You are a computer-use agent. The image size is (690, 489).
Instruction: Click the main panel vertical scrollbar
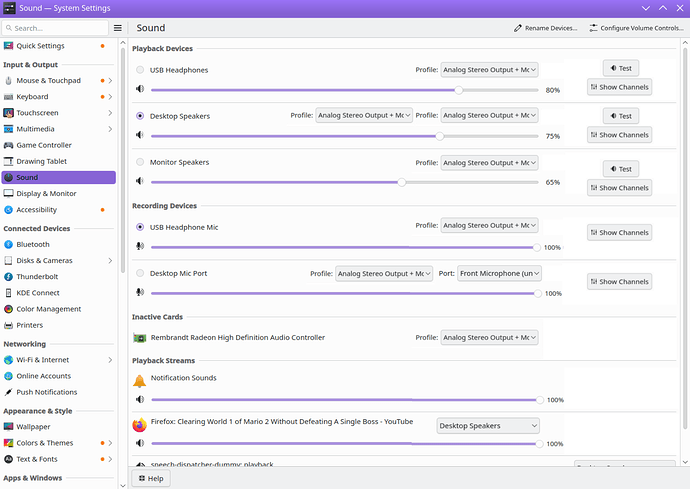pos(685,238)
